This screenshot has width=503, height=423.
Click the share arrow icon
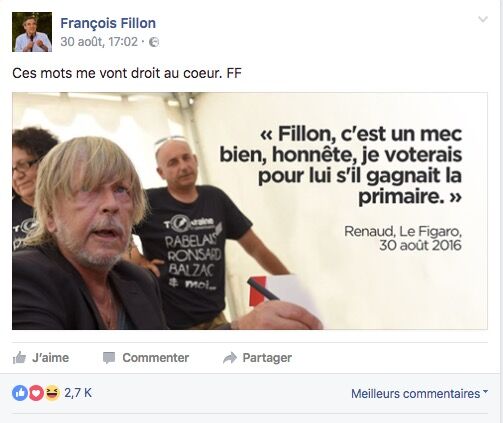pyautogui.click(x=230, y=358)
